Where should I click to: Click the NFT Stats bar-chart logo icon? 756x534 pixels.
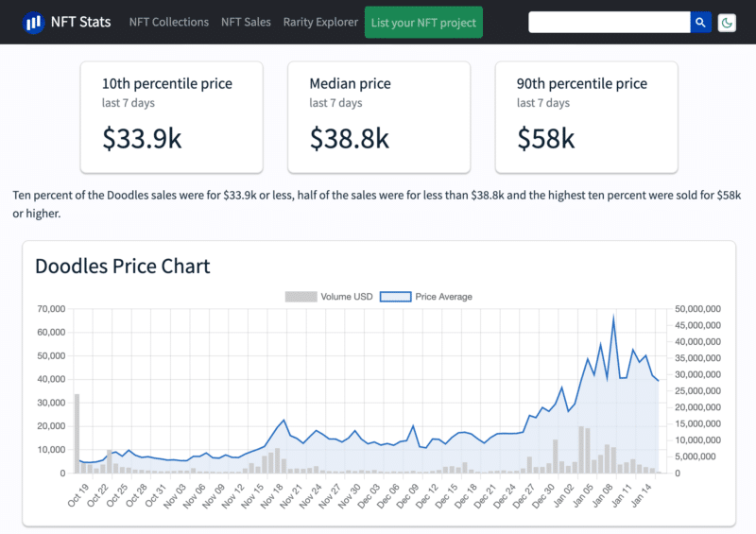[x=33, y=22]
